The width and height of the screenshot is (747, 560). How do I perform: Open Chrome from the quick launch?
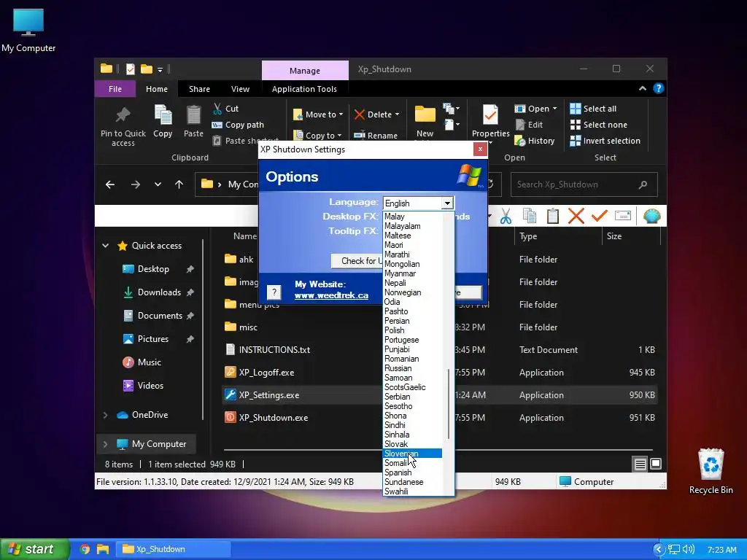[x=85, y=549]
